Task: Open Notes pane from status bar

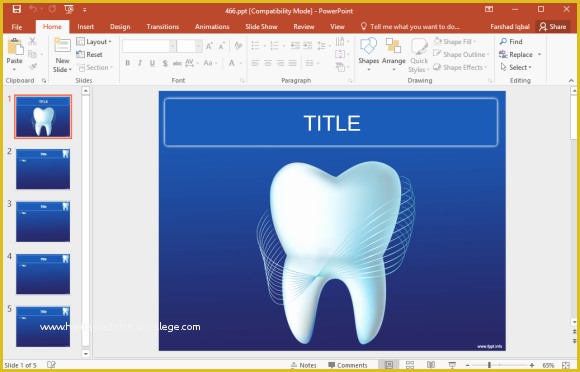Action: click(x=303, y=365)
